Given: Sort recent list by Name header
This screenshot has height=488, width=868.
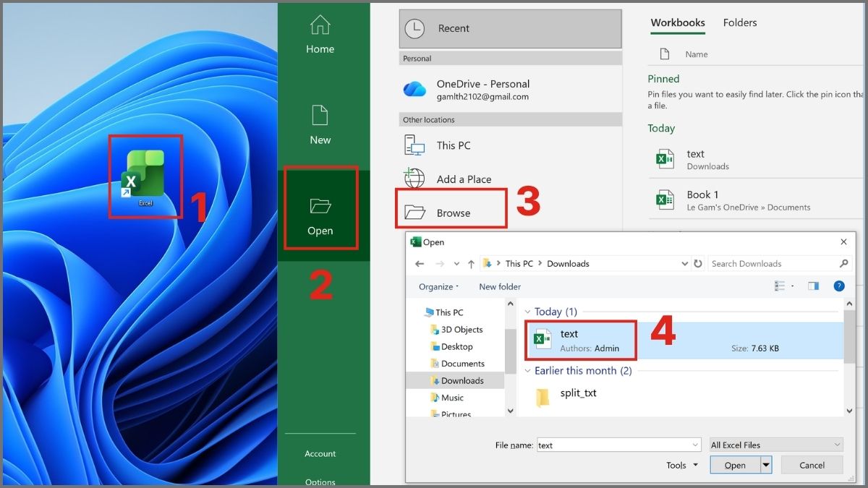Looking at the screenshot, I should 697,54.
